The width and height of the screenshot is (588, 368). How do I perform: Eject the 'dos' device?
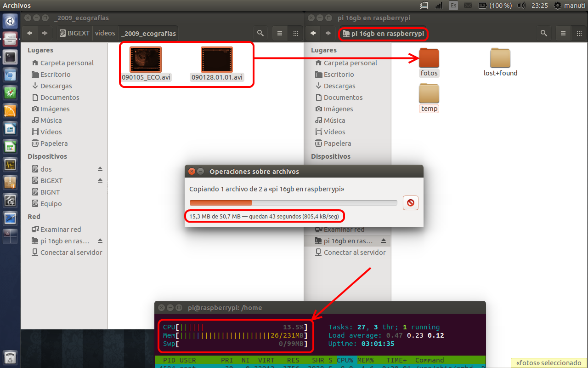pyautogui.click(x=100, y=169)
